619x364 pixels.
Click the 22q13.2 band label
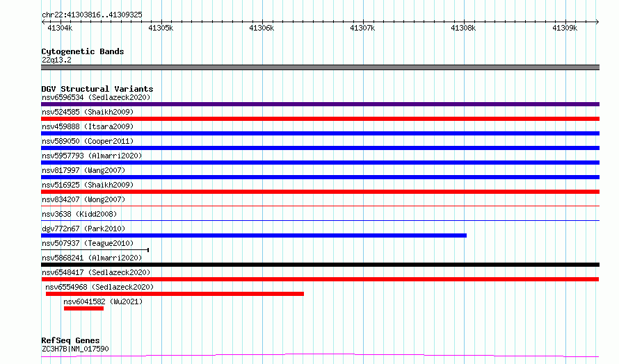(x=56, y=60)
